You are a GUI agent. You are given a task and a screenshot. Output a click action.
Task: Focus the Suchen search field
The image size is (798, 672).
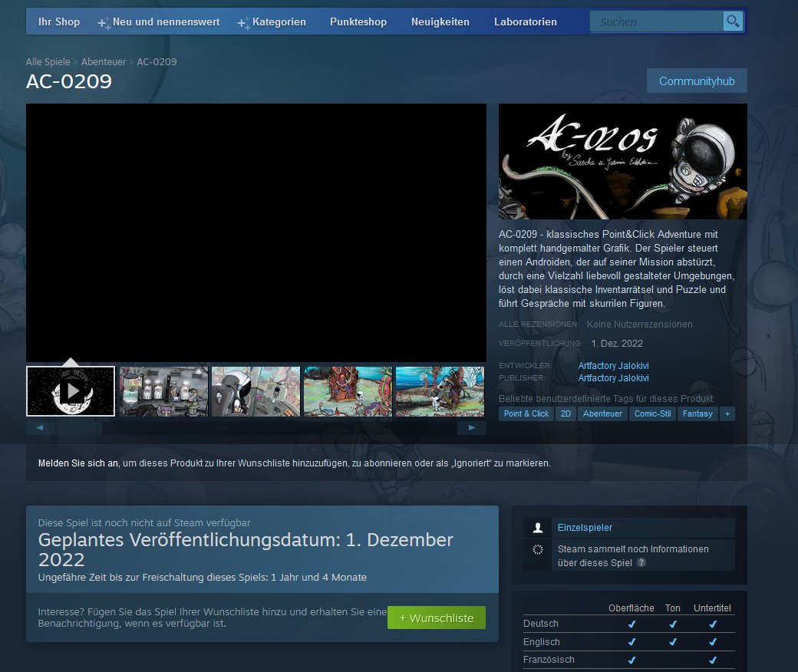coord(657,22)
